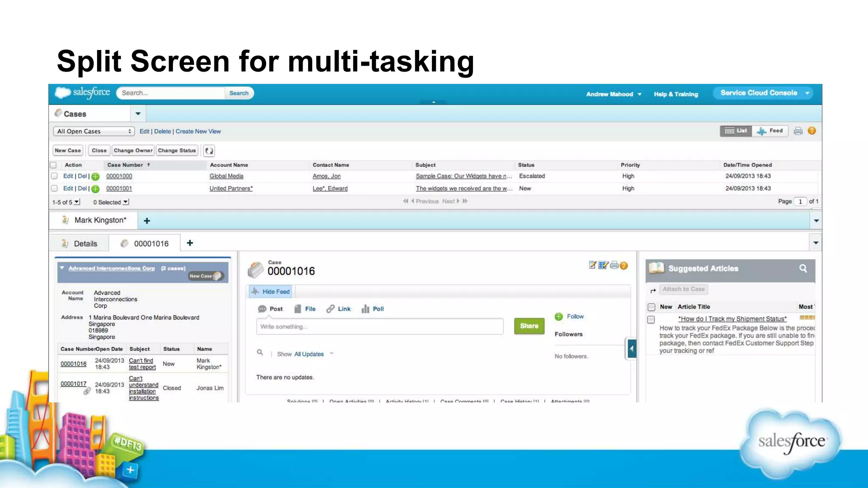Click the page number field

coord(800,202)
